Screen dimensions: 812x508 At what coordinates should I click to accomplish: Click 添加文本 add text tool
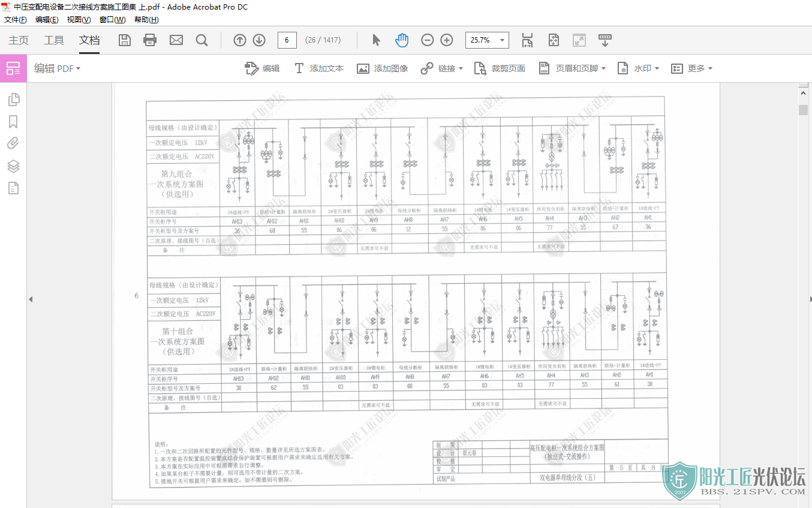tap(318, 68)
